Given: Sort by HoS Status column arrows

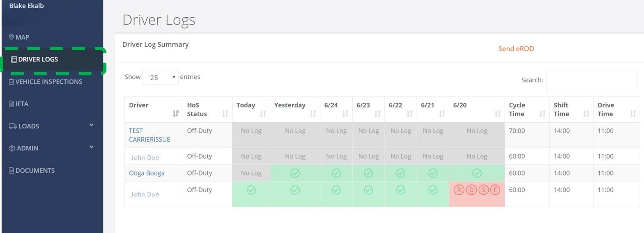Looking at the screenshot, I should point(225,114).
